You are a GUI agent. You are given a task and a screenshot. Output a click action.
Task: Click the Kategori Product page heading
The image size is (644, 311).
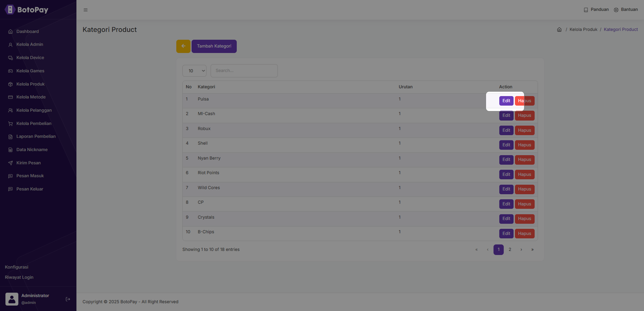110,30
